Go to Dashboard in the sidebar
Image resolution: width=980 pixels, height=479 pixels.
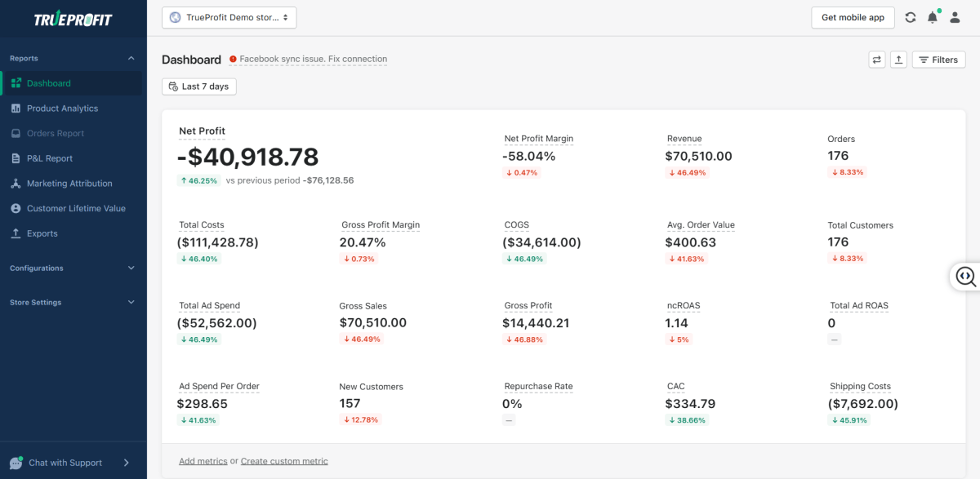(72, 83)
